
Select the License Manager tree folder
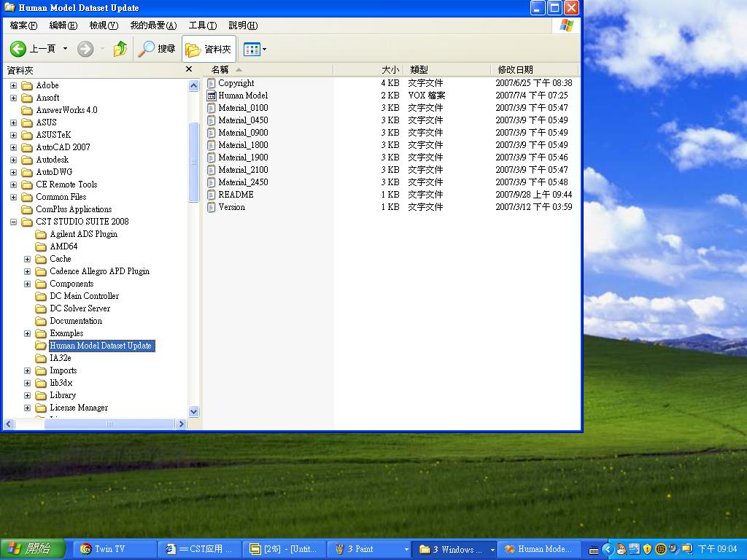coord(79,408)
